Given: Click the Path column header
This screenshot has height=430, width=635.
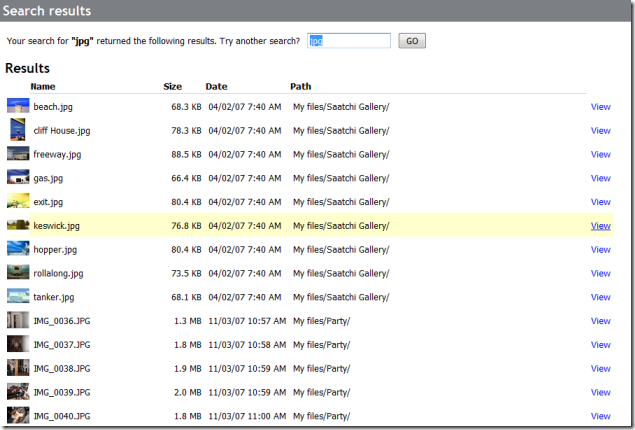Looking at the screenshot, I should (x=300, y=86).
